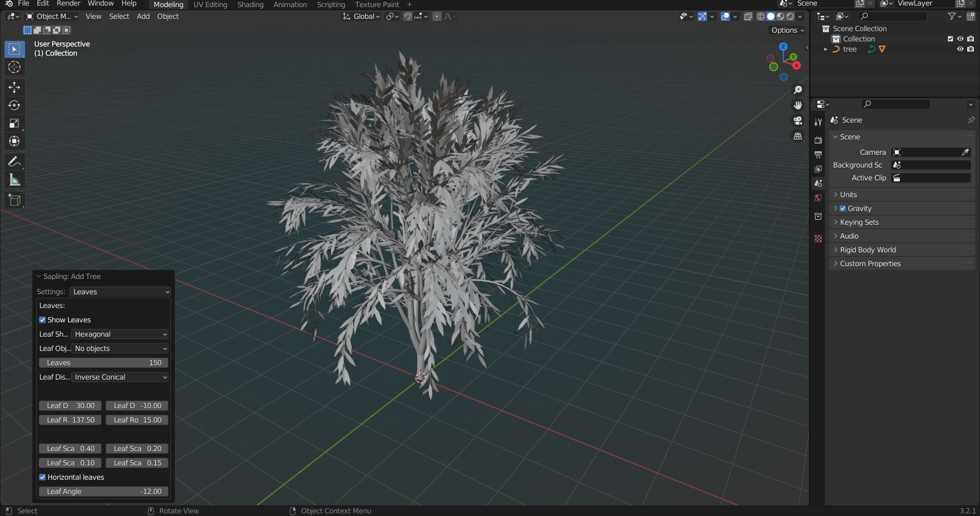The height and width of the screenshot is (516, 980).
Task: Toggle Show Leaves checkbox
Action: tap(42, 320)
